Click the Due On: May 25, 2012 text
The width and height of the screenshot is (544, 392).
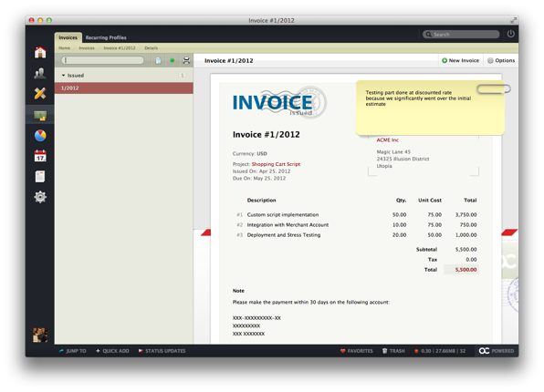(x=259, y=178)
